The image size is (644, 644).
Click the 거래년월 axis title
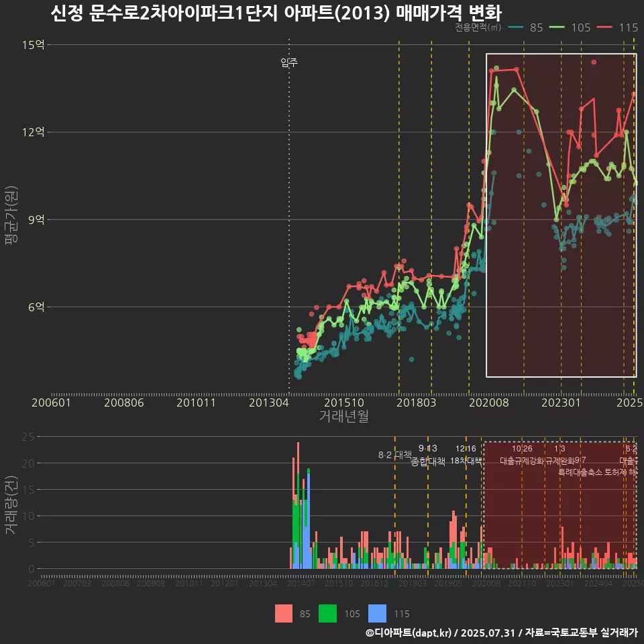coord(343,416)
